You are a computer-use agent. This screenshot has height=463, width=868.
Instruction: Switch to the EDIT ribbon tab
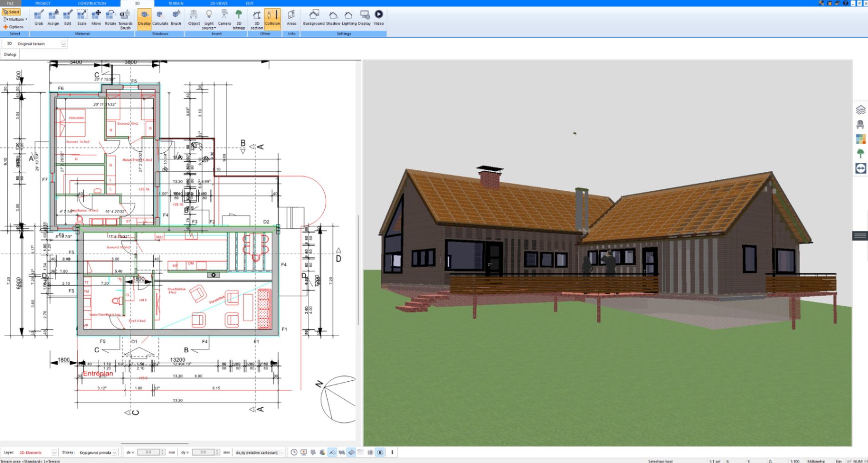[250, 4]
